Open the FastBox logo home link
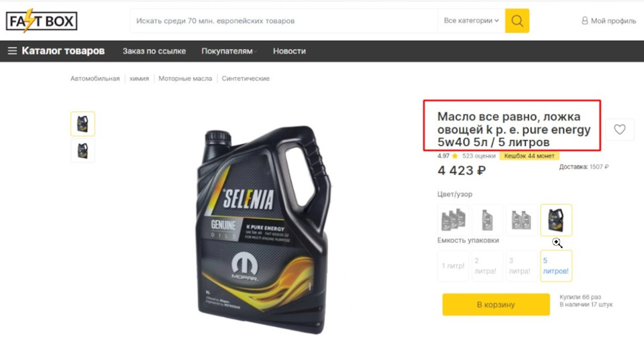Screen dimensions: 644x341 (42, 21)
